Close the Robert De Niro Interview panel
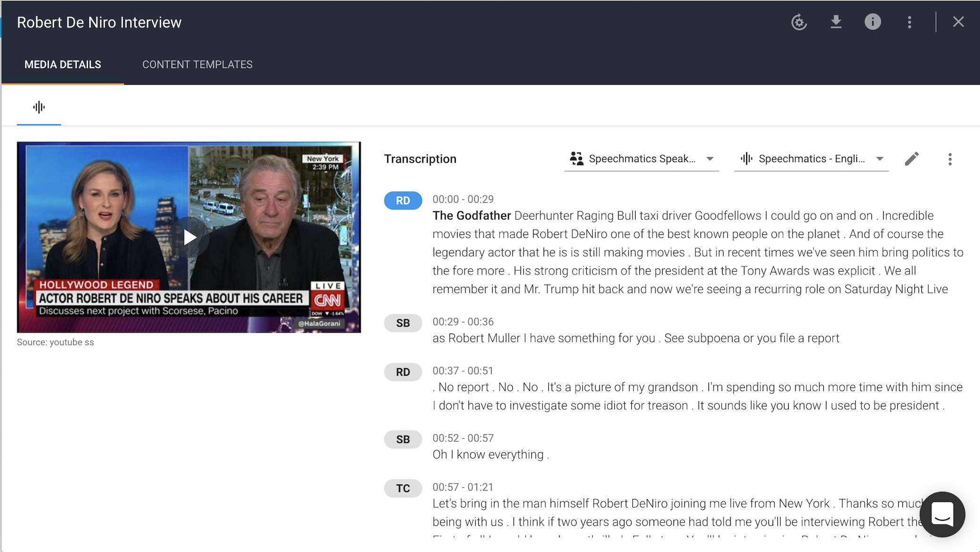980x552 pixels. coord(958,22)
